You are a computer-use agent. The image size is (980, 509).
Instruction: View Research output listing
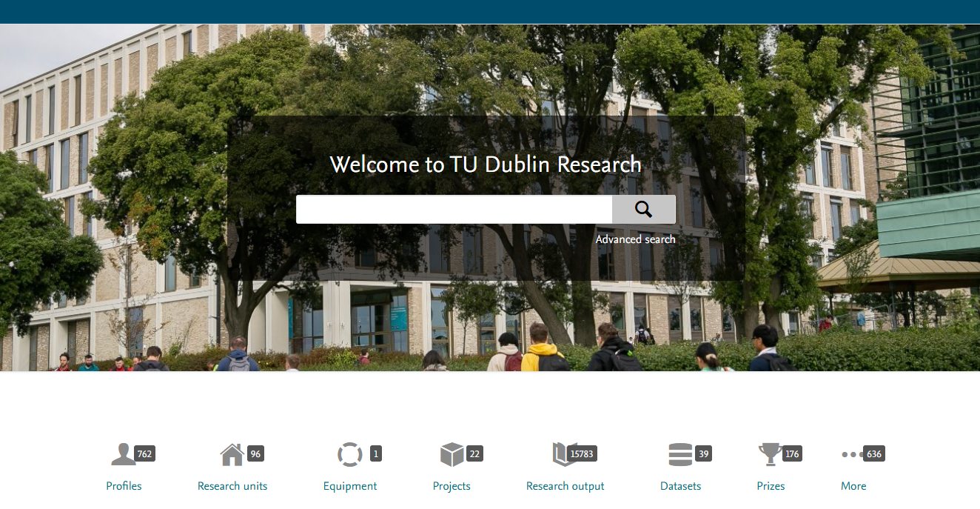tap(565, 486)
